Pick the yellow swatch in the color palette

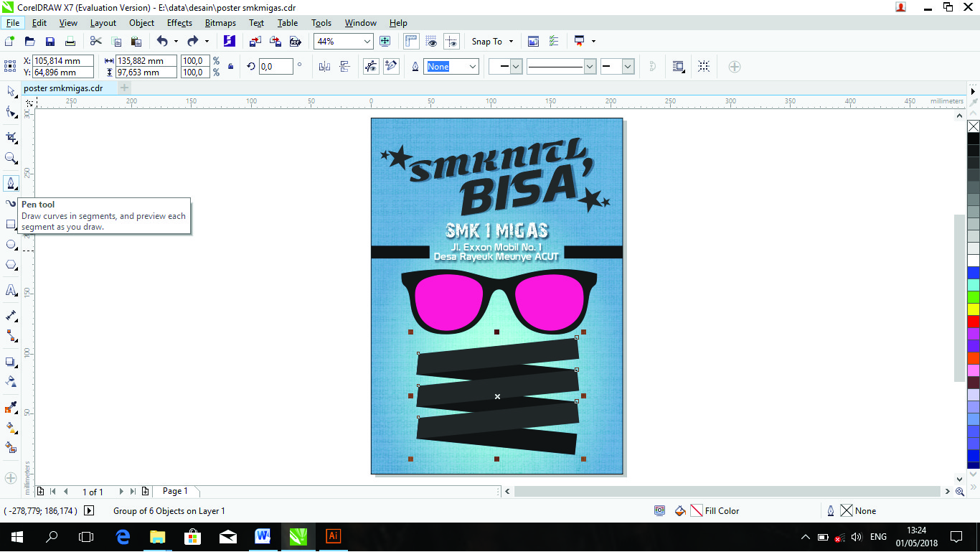coord(973,309)
